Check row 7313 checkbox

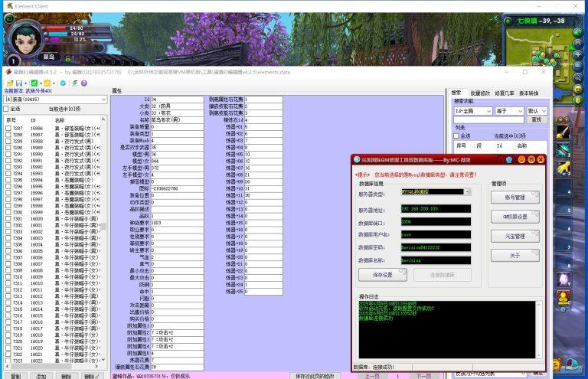coord(8,296)
